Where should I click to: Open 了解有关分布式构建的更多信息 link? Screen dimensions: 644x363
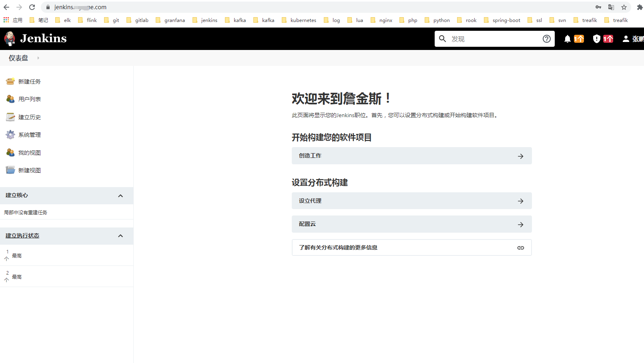411,248
